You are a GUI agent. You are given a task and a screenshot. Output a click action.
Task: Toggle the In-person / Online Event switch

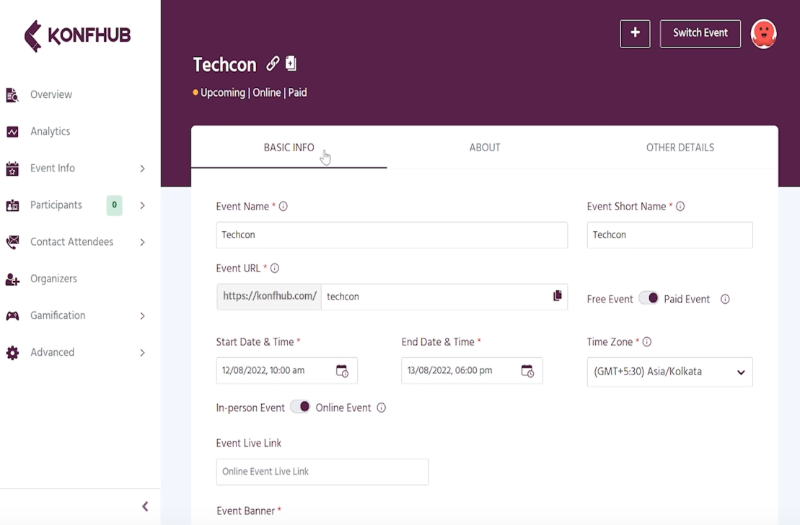point(300,407)
